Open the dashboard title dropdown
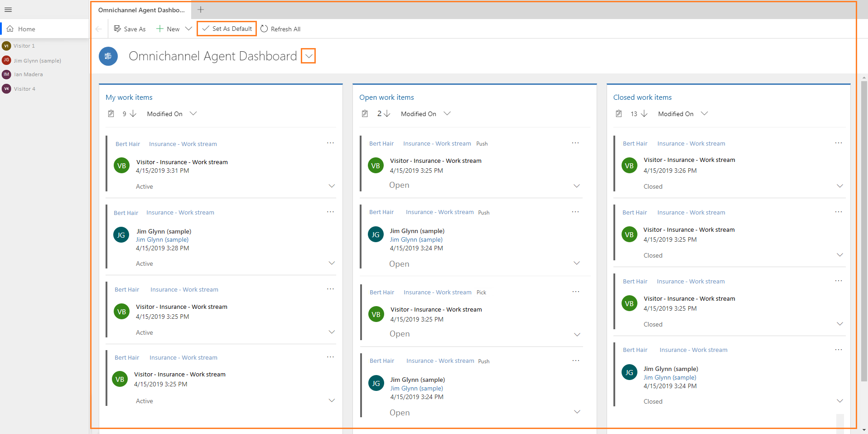Viewport: 868px width, 434px height. coord(308,56)
